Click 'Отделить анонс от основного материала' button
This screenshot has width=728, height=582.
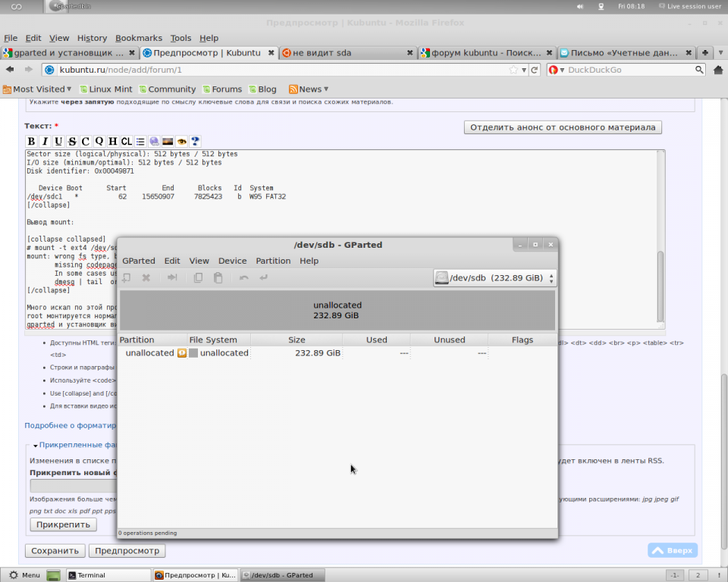point(563,127)
